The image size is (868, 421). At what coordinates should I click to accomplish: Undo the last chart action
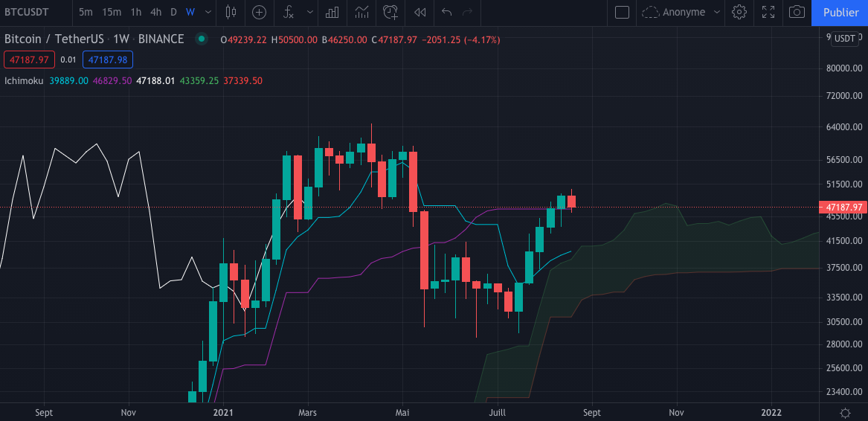[446, 12]
